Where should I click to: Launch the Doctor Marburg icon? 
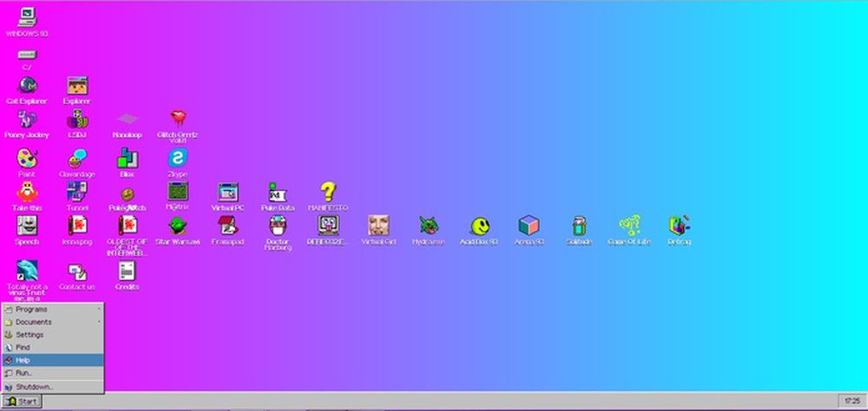tap(278, 226)
